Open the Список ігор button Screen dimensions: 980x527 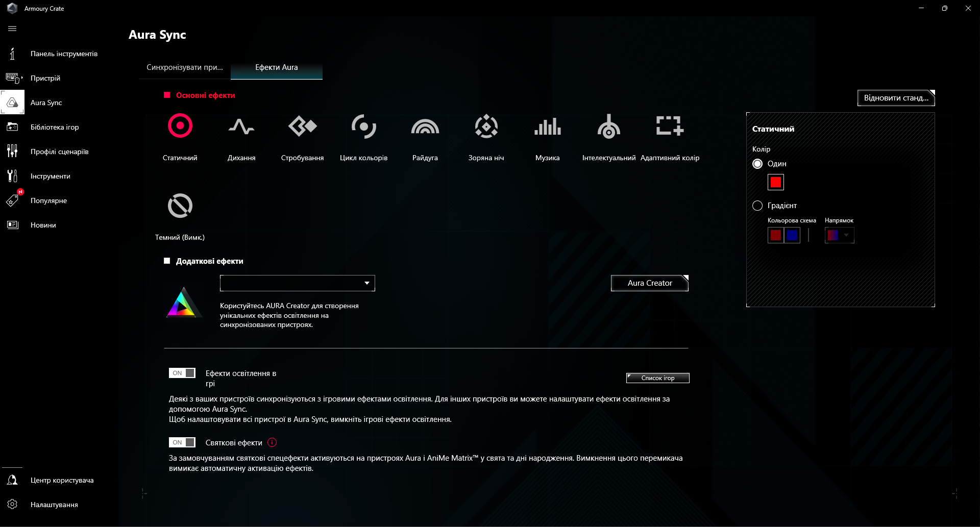(657, 378)
